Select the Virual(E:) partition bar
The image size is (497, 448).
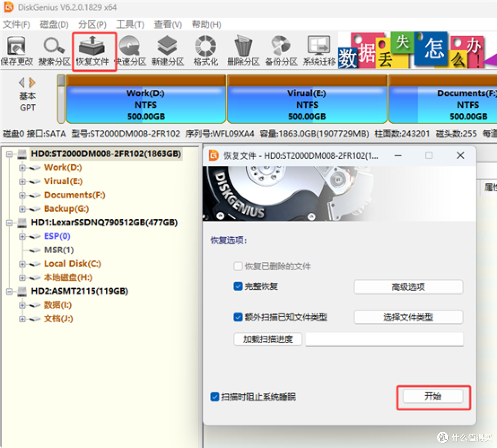tap(307, 99)
